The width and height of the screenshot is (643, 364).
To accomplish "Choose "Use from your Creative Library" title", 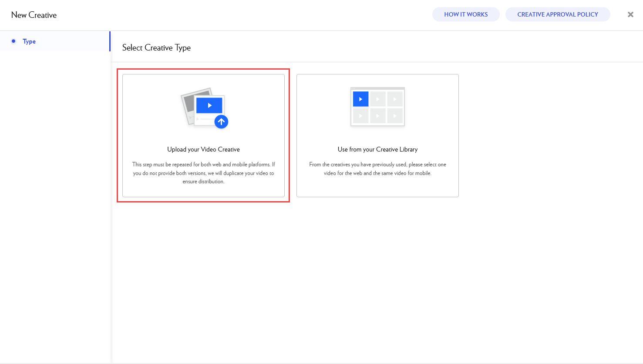I will (377, 149).
